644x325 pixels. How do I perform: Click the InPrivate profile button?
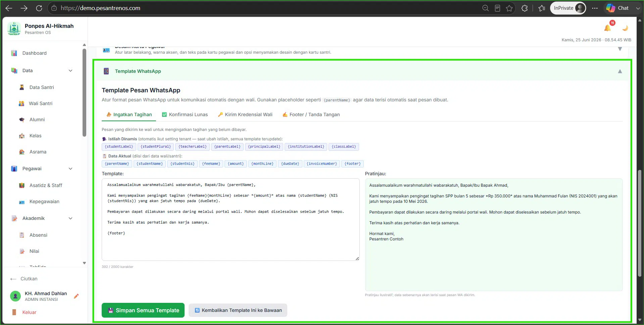[x=568, y=8]
